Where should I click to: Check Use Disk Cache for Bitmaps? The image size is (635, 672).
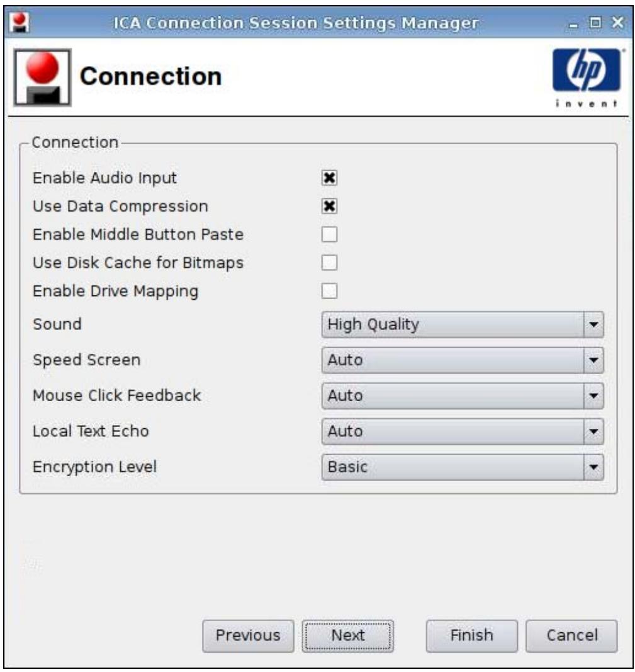coord(329,263)
